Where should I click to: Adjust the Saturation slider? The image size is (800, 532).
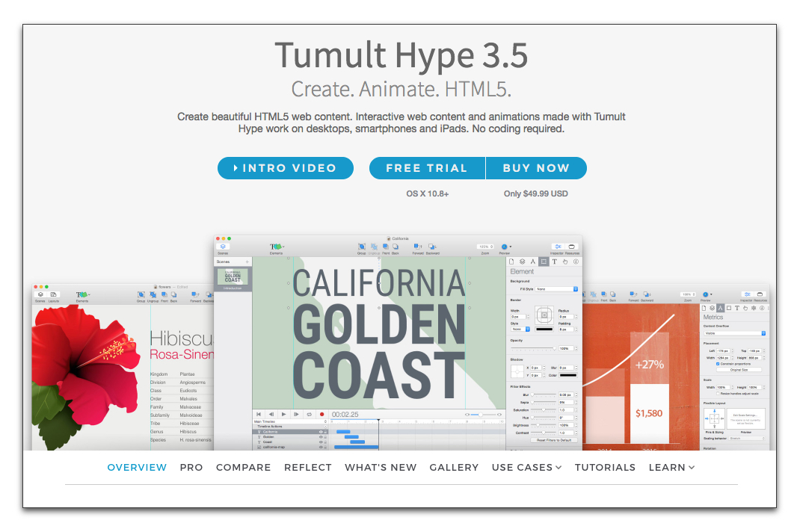543,410
